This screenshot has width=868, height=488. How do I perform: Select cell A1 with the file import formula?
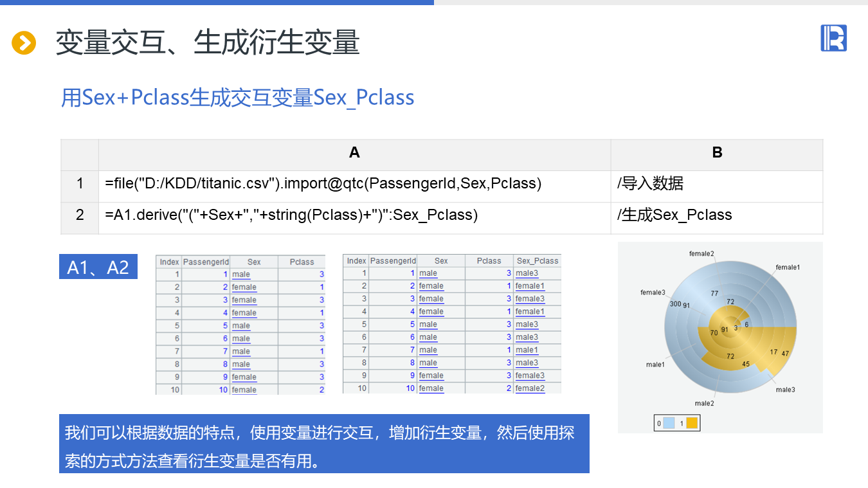click(x=354, y=184)
